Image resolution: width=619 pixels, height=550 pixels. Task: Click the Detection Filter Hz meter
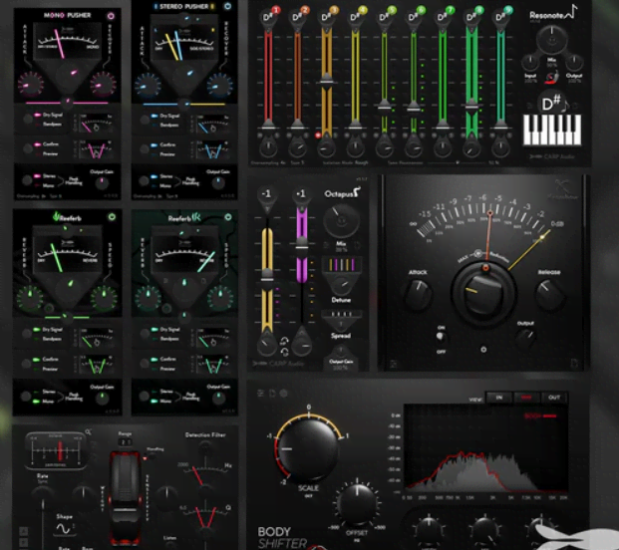(x=205, y=475)
